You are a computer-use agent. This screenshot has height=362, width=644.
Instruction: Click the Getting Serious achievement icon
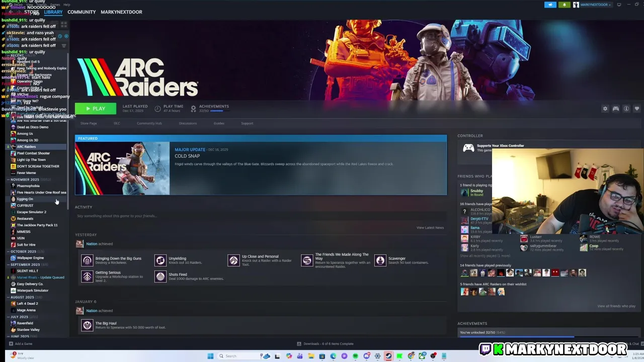pos(88,277)
